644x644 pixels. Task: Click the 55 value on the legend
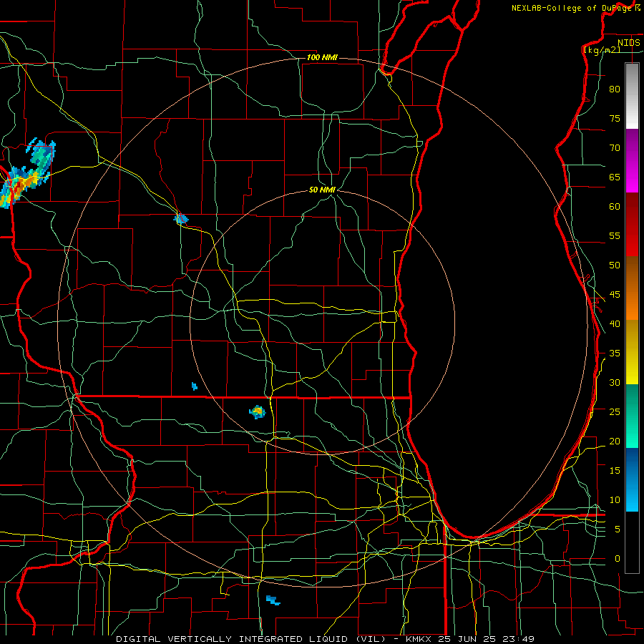pos(615,235)
